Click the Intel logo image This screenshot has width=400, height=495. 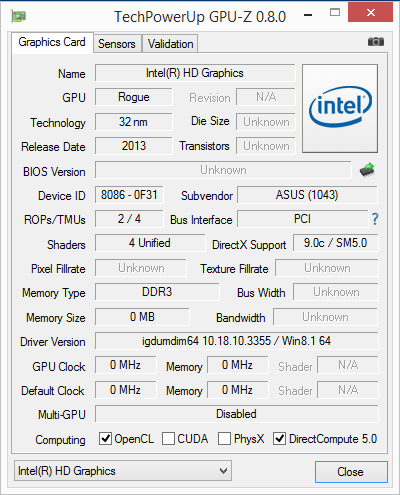340,108
